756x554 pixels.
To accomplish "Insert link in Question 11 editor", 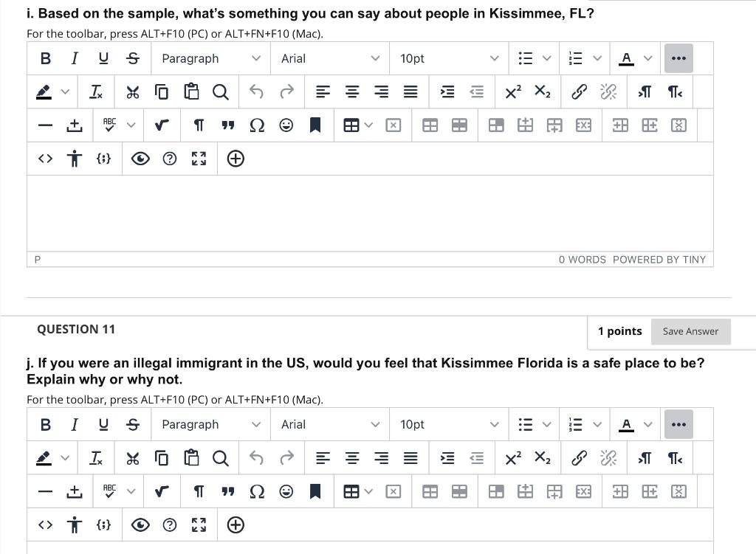I will 579,457.
